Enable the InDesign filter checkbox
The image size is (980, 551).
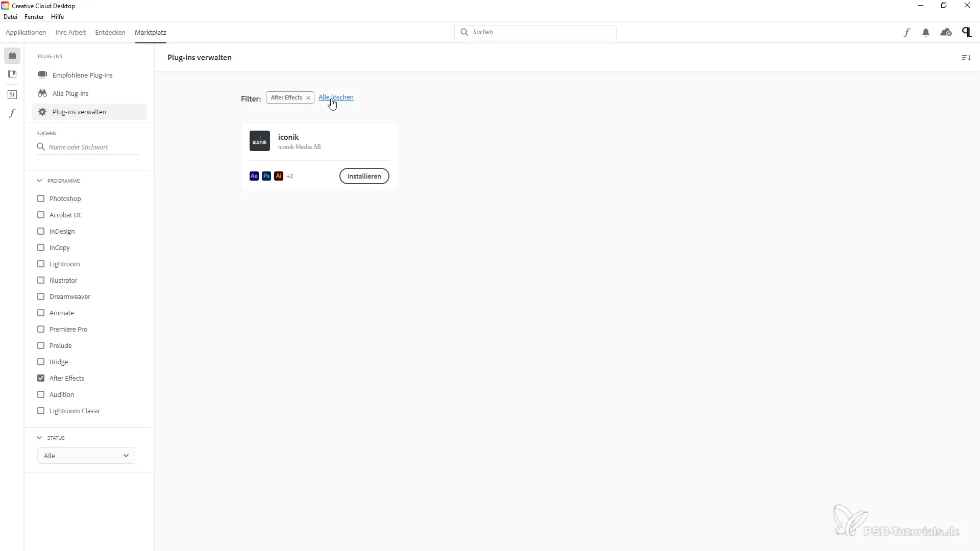click(x=41, y=231)
